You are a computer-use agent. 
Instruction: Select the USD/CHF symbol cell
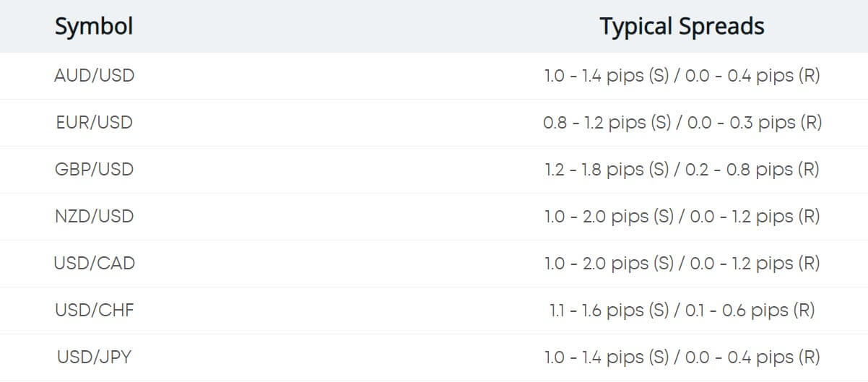(94, 310)
